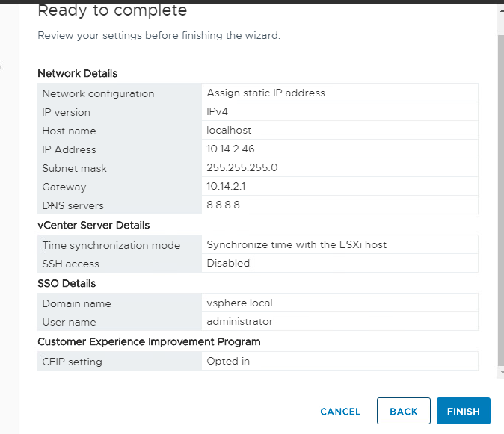Click the BACK button

tap(403, 411)
